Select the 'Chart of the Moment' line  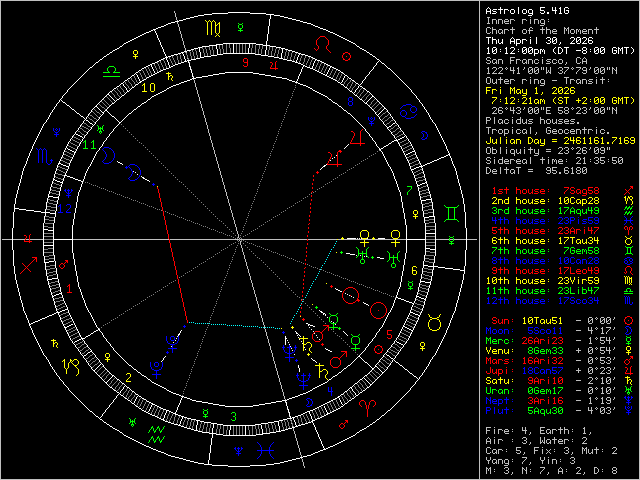542,31
